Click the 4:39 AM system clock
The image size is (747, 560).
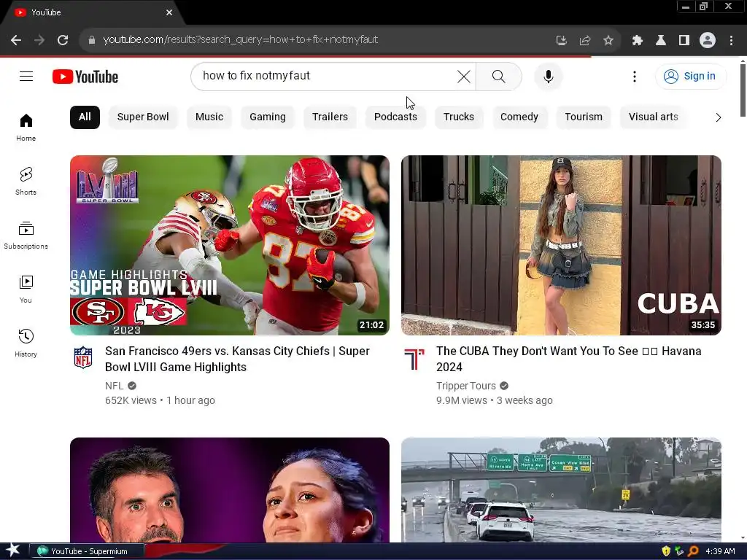[720, 551]
